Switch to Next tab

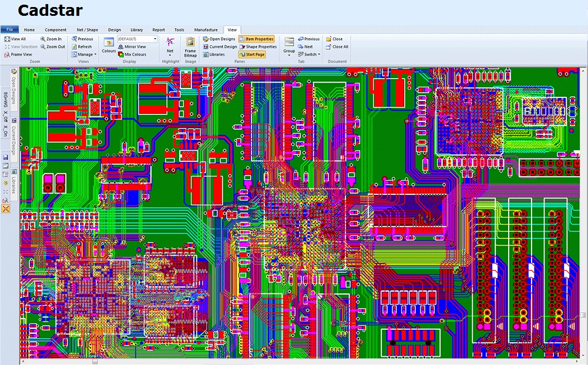point(305,47)
